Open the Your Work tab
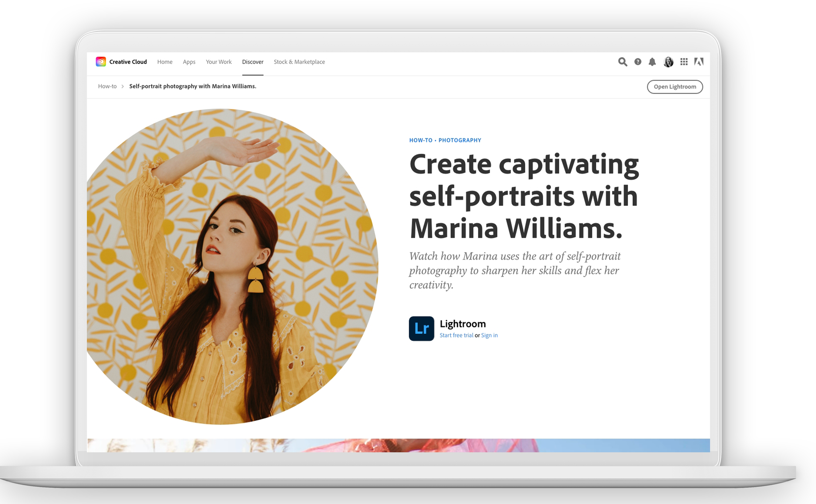The image size is (816, 504). [218, 62]
